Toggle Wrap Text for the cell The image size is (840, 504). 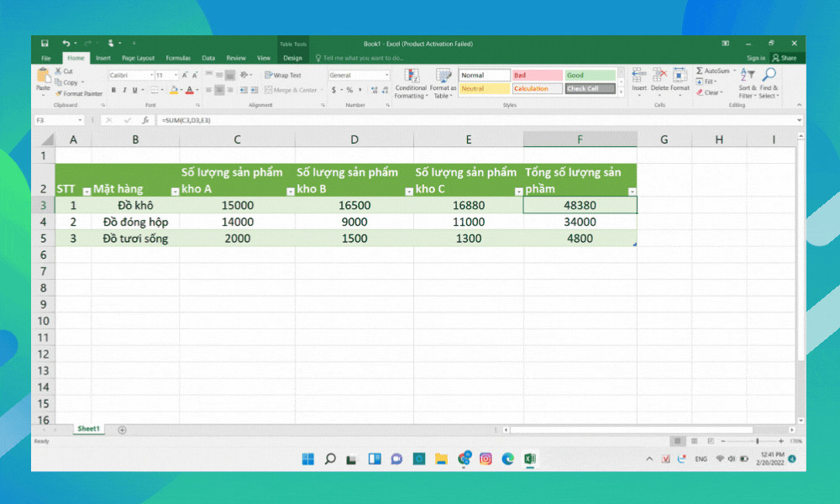[x=283, y=75]
